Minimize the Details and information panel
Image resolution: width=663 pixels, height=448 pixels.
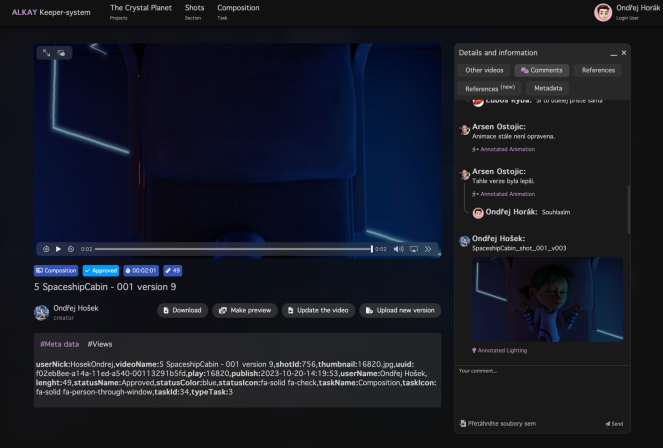614,53
